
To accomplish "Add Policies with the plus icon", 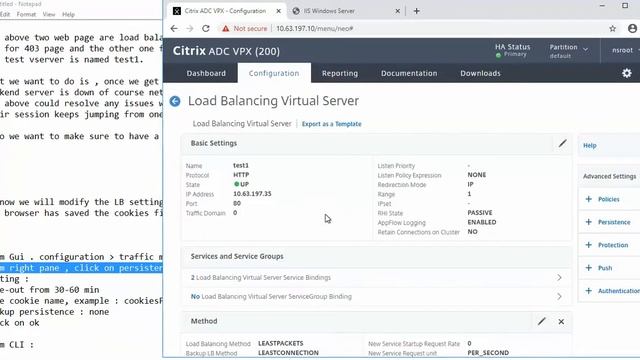I will [x=589, y=199].
